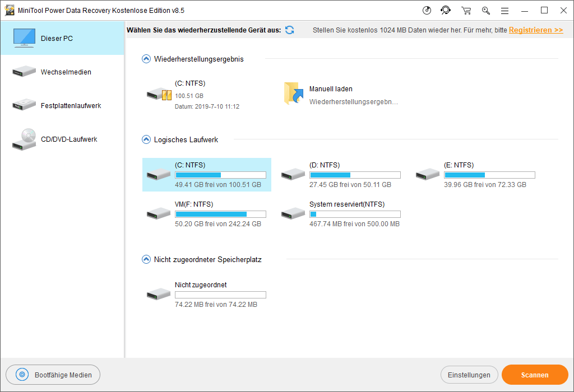The image size is (574, 392).
Task: Click the C: drive usage bar
Action: point(220,175)
